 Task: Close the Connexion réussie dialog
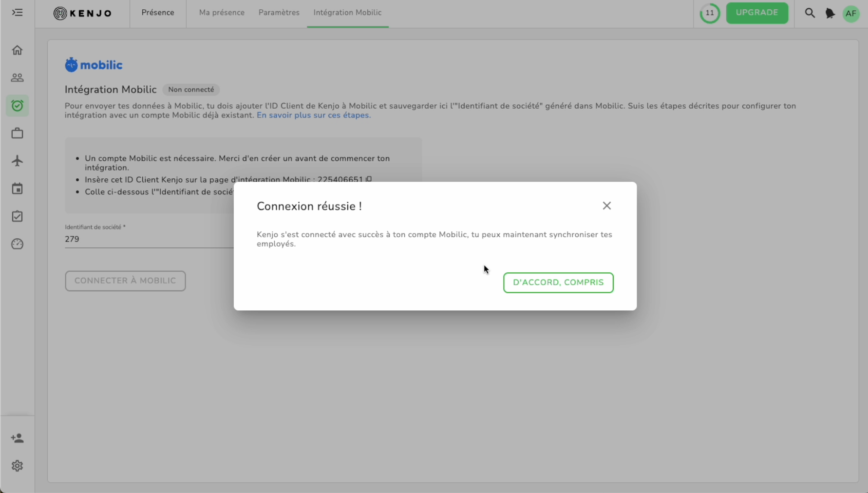(x=606, y=206)
